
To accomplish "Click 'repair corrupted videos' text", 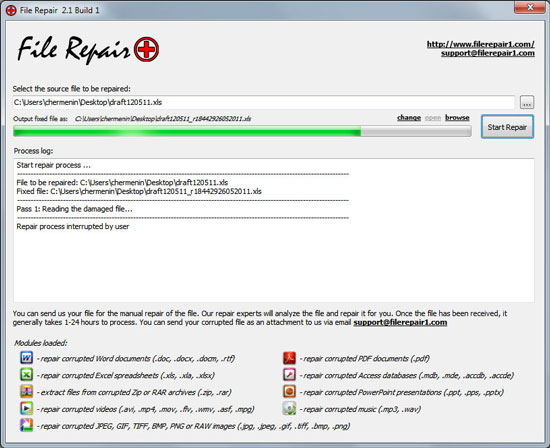I will [x=146, y=409].
